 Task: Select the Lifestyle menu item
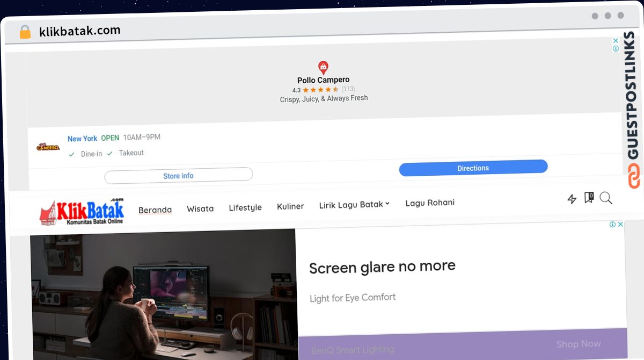(245, 207)
